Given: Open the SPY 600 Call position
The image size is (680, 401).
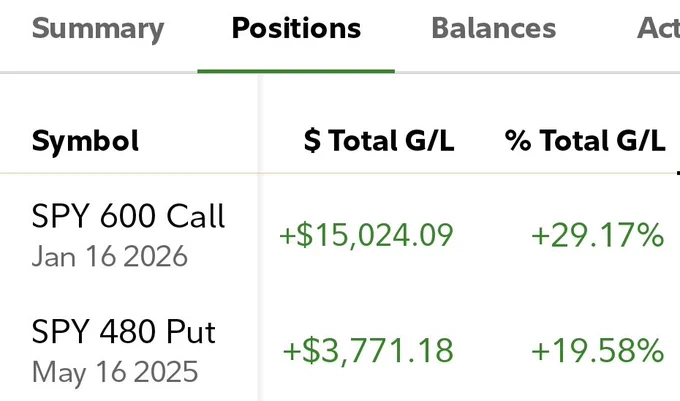Looking at the screenshot, I should [x=128, y=215].
